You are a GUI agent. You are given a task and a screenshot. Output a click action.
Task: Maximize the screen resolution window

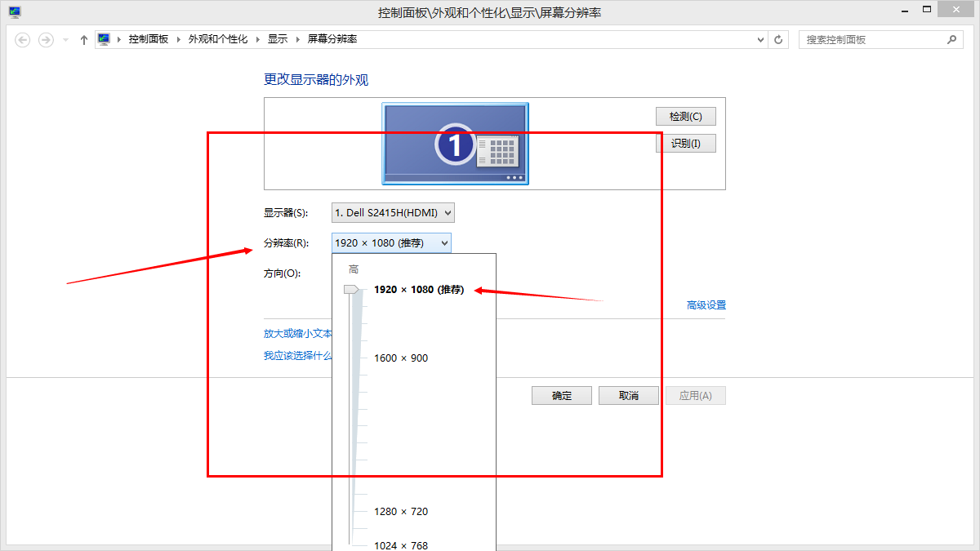click(x=927, y=10)
